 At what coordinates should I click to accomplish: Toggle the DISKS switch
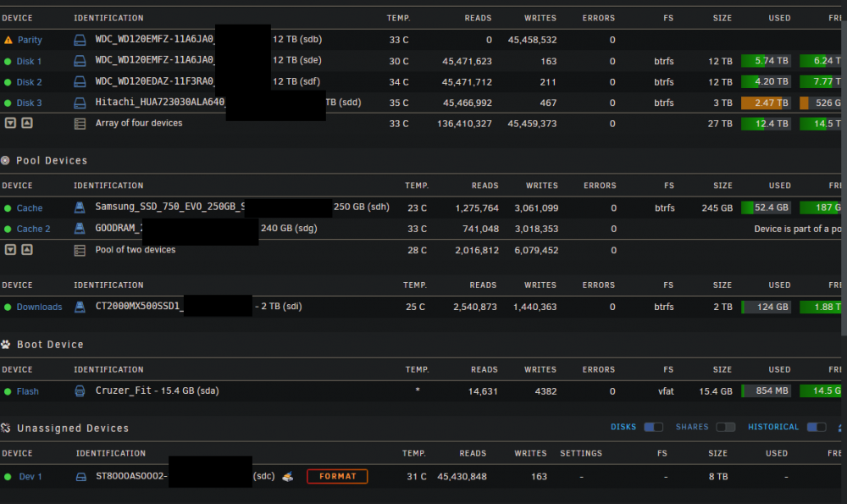[653, 427]
